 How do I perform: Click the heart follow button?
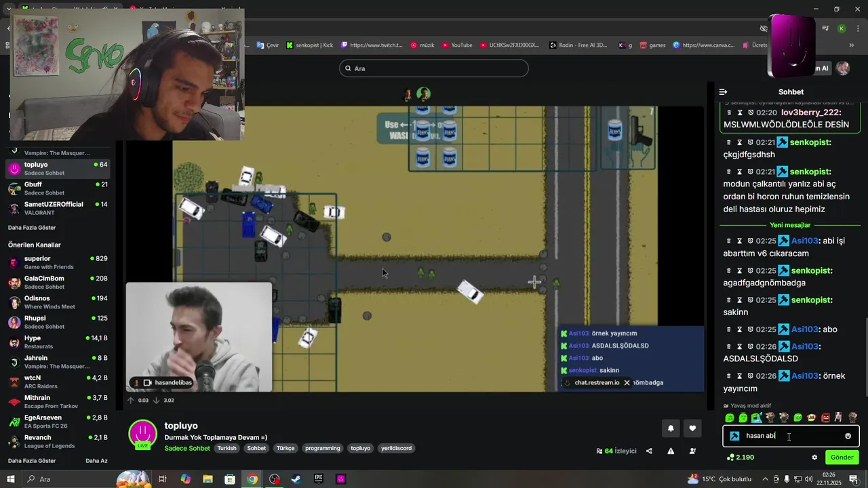click(692, 428)
